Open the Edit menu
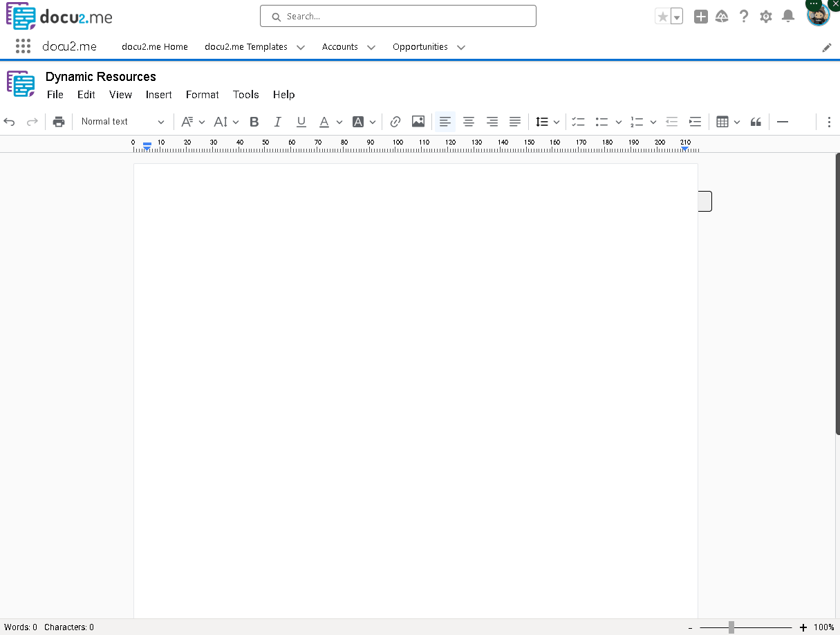The height and width of the screenshot is (635, 840). [86, 95]
